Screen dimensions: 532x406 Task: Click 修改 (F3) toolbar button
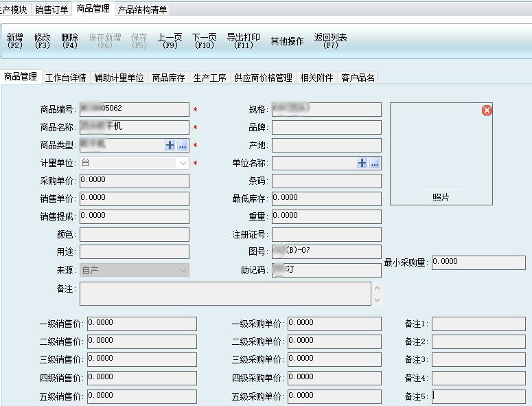(x=42, y=41)
